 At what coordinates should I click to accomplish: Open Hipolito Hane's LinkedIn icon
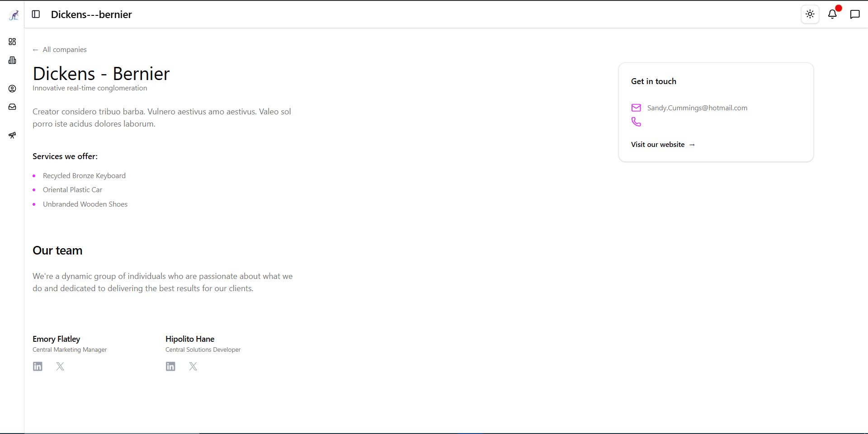pos(170,366)
